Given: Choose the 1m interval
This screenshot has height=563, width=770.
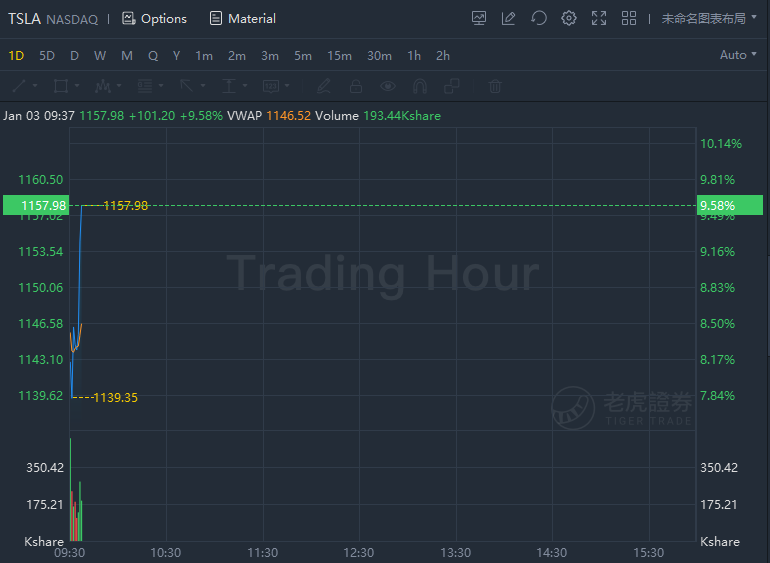Looking at the screenshot, I should 204,56.
